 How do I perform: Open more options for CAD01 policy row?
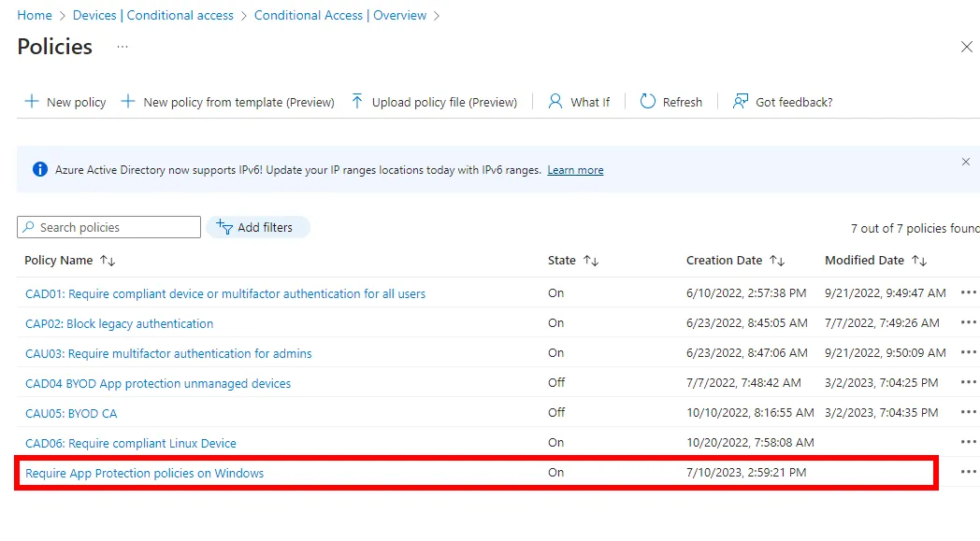968,293
